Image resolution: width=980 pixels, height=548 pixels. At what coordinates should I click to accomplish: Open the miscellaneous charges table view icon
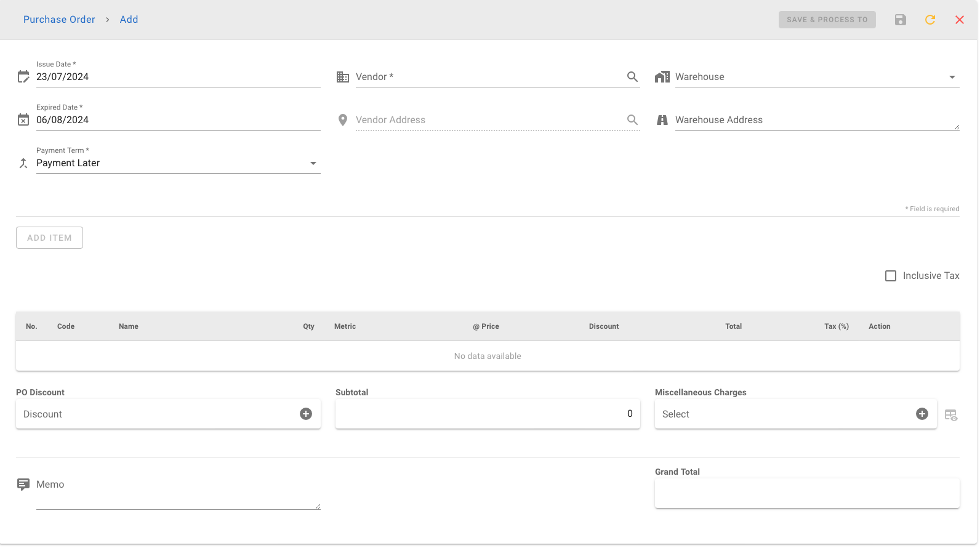coord(950,416)
